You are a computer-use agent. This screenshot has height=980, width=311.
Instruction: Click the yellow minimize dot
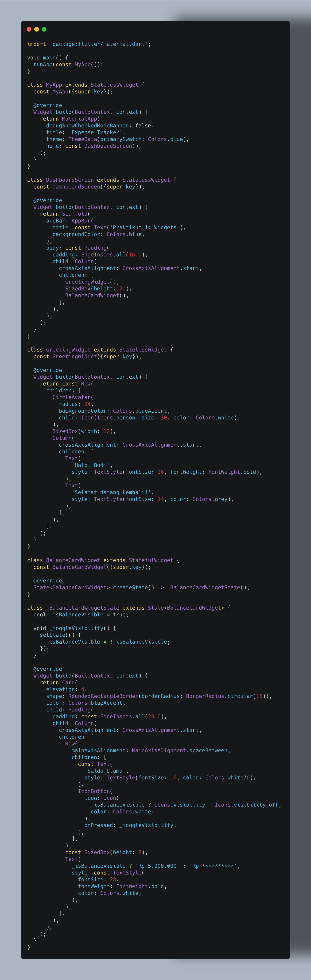(x=37, y=29)
